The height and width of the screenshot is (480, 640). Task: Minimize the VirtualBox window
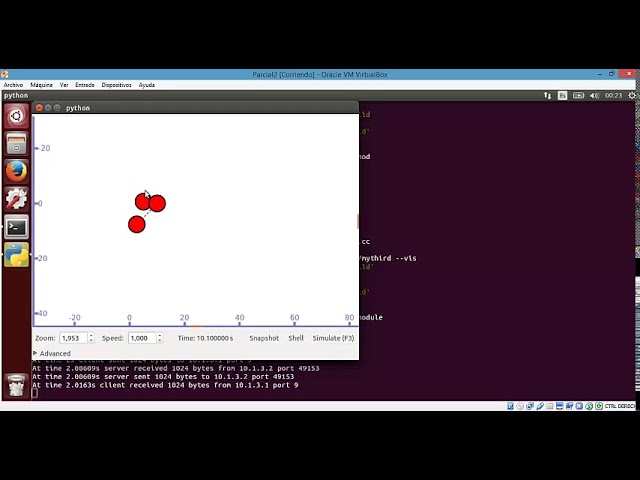pos(600,74)
